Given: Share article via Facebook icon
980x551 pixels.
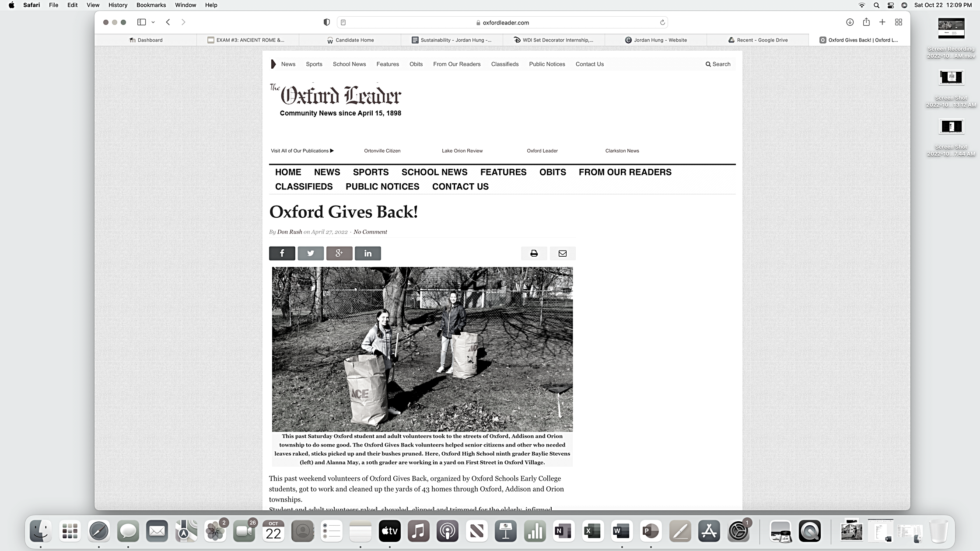Looking at the screenshot, I should click(282, 253).
